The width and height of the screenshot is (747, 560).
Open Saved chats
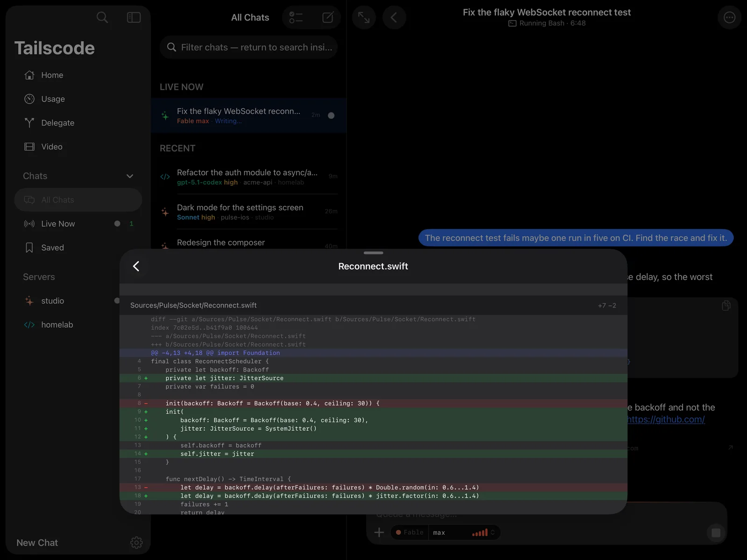pyautogui.click(x=78, y=247)
